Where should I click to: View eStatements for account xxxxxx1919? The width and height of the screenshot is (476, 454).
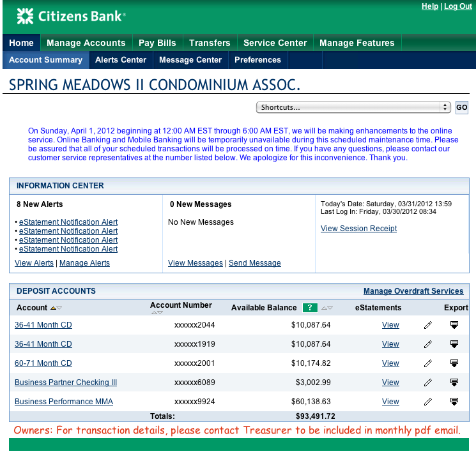[390, 344]
